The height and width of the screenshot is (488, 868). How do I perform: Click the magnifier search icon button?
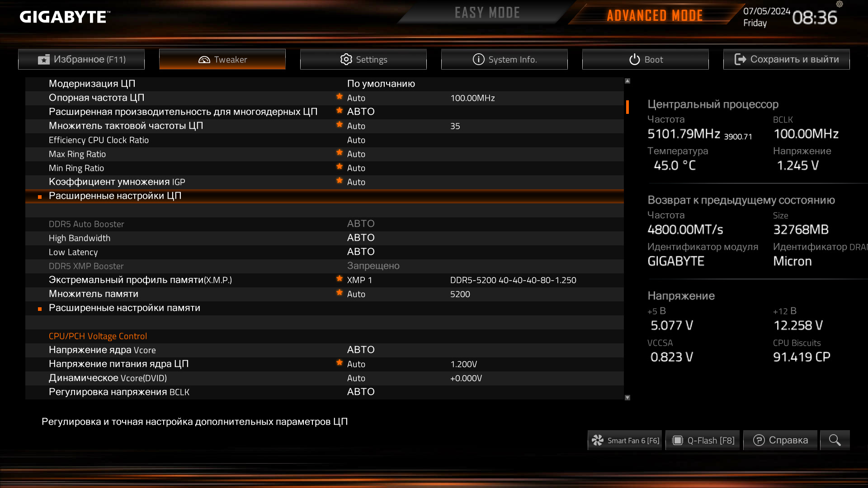(x=835, y=440)
